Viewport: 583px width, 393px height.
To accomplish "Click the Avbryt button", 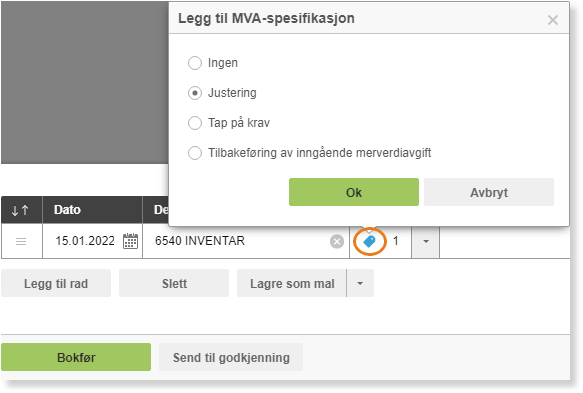I will pyautogui.click(x=489, y=192).
